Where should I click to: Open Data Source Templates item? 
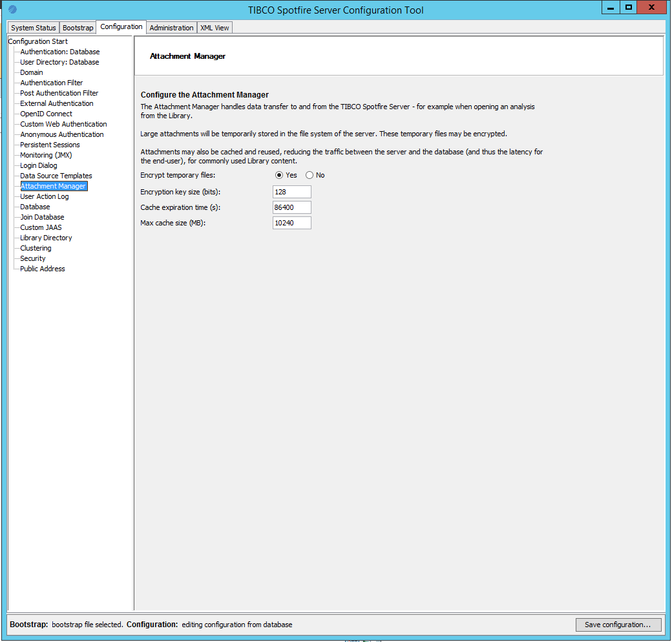(56, 176)
